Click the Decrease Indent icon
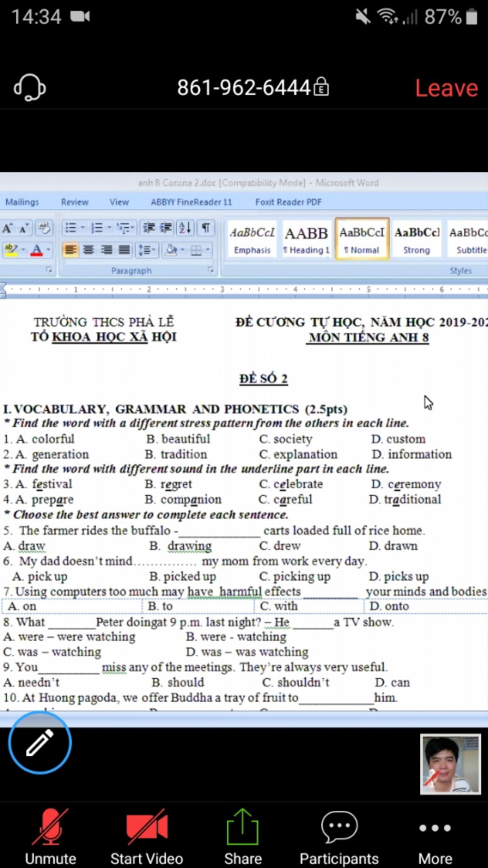The width and height of the screenshot is (488, 868). click(x=149, y=227)
